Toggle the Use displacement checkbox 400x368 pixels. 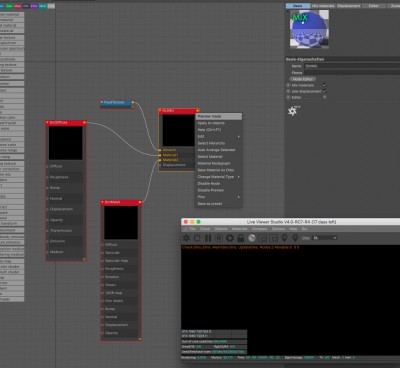[324, 91]
